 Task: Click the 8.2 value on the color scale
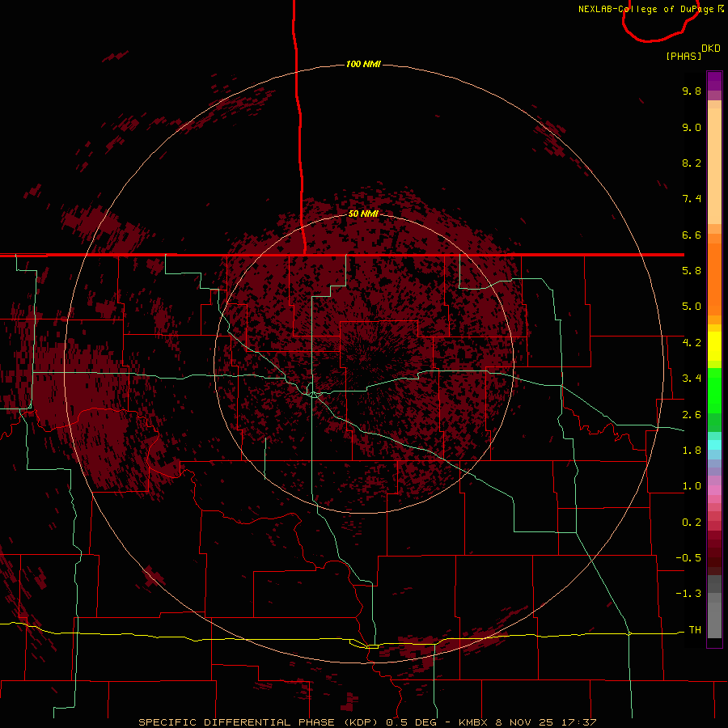click(692, 163)
